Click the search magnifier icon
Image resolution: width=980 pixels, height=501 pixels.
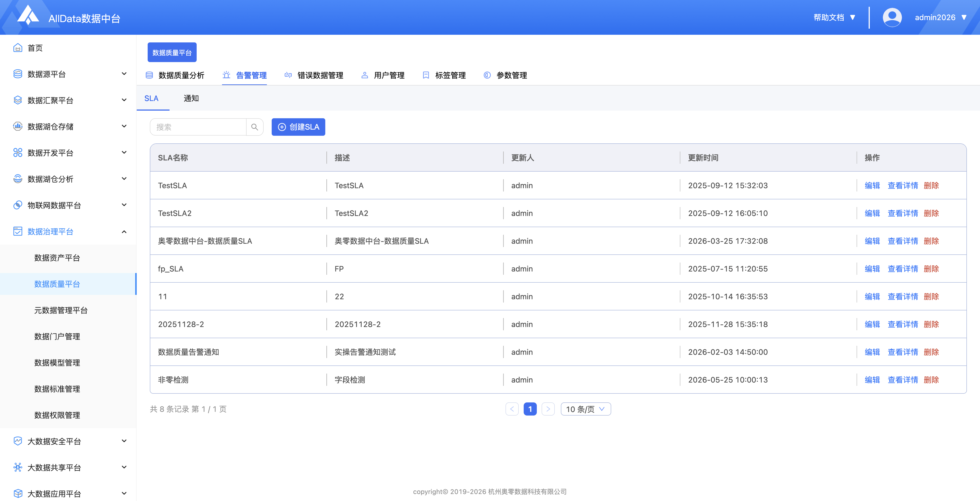[254, 127]
